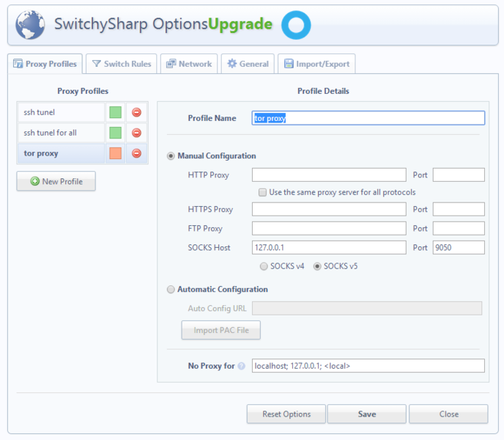
Task: Click the help icon beside No Proxy for
Action: 241,366
